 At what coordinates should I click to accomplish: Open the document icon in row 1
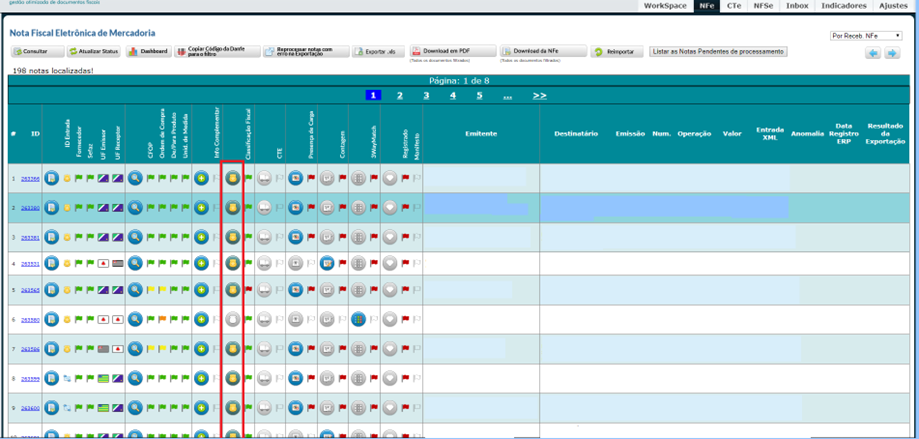click(x=52, y=179)
